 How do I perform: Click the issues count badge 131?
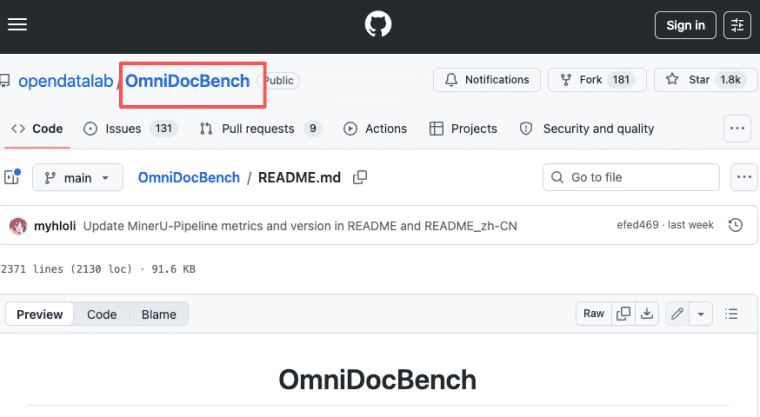pos(164,128)
